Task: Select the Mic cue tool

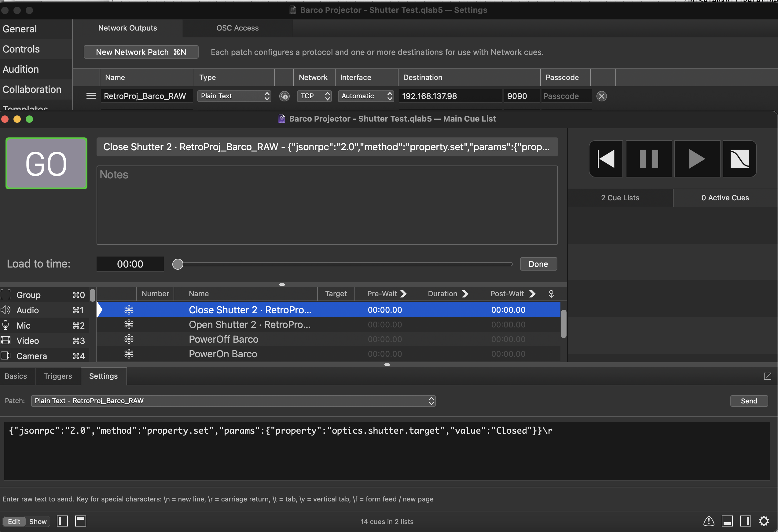Action: tap(45, 325)
